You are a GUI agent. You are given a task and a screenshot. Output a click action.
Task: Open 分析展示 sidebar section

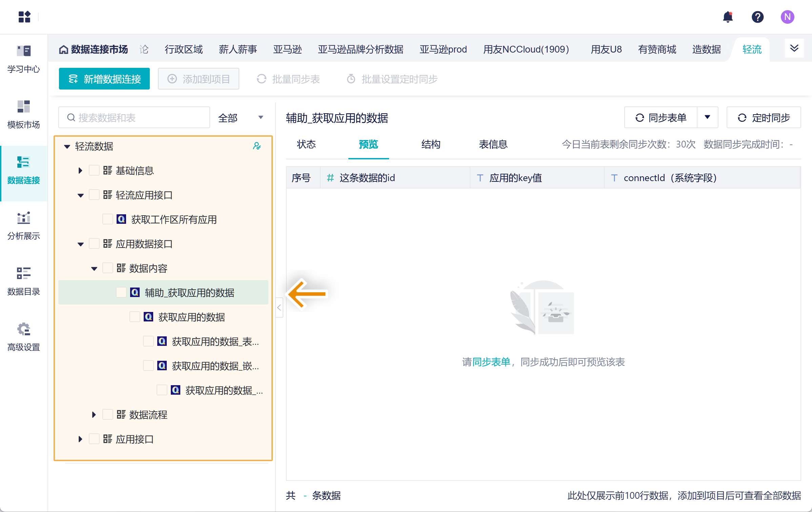click(24, 226)
